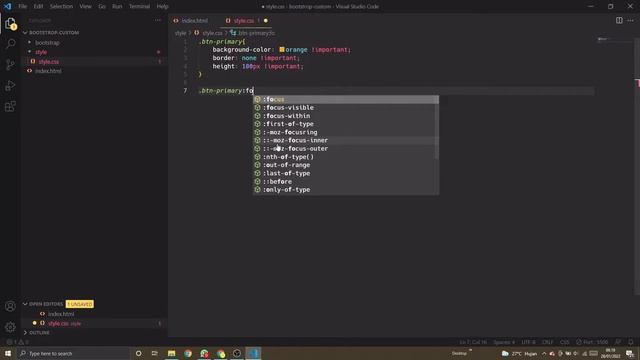The height and width of the screenshot is (360, 640).
Task: Open the Accounts menu icon
Action: tap(10, 306)
